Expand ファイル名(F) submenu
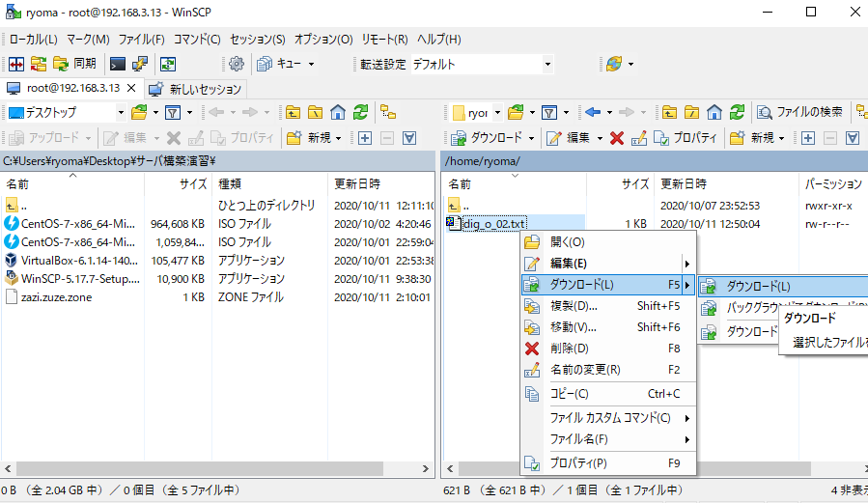Image resolution: width=868 pixels, height=503 pixels. 608,439
